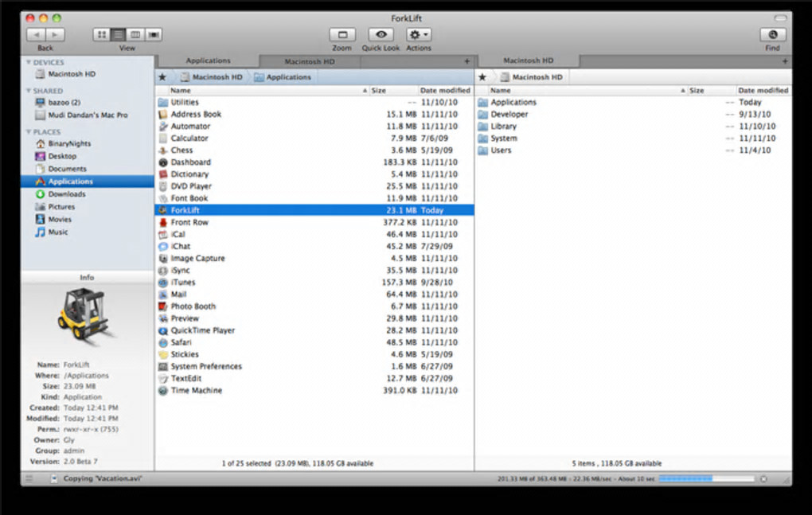The height and width of the screenshot is (515, 812).
Task: Switch to the Macintosh HD tab in left pane
Action: (x=310, y=61)
